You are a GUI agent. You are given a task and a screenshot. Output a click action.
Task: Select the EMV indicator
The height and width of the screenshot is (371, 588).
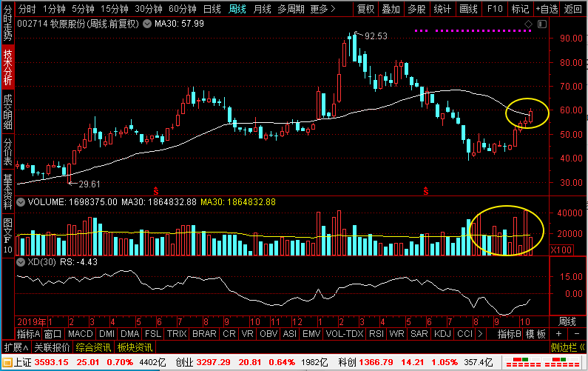tap(311, 334)
